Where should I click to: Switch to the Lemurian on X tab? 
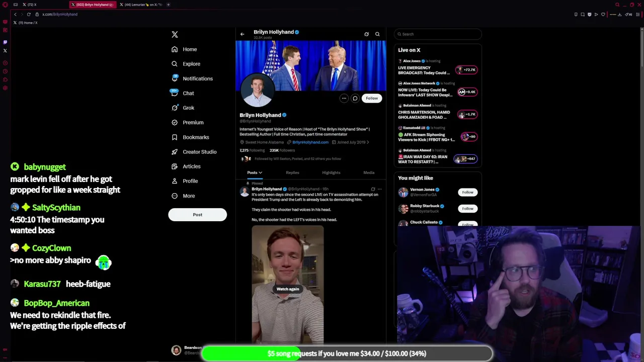tap(141, 5)
